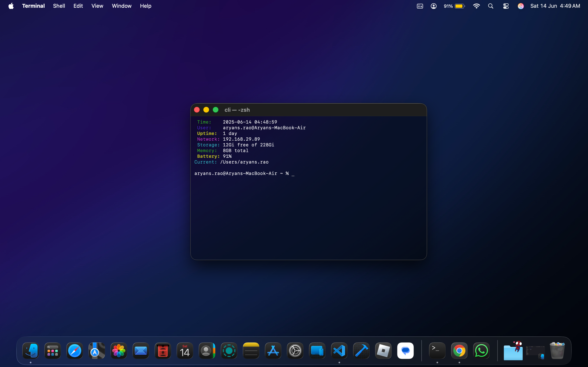Click the Wi-Fi status icon
Viewport: 588px width, 367px height.
[477, 6]
